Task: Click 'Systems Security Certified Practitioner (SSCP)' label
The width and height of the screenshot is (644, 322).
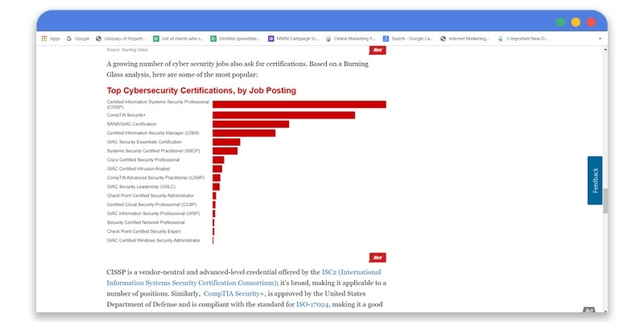Action: (x=153, y=151)
